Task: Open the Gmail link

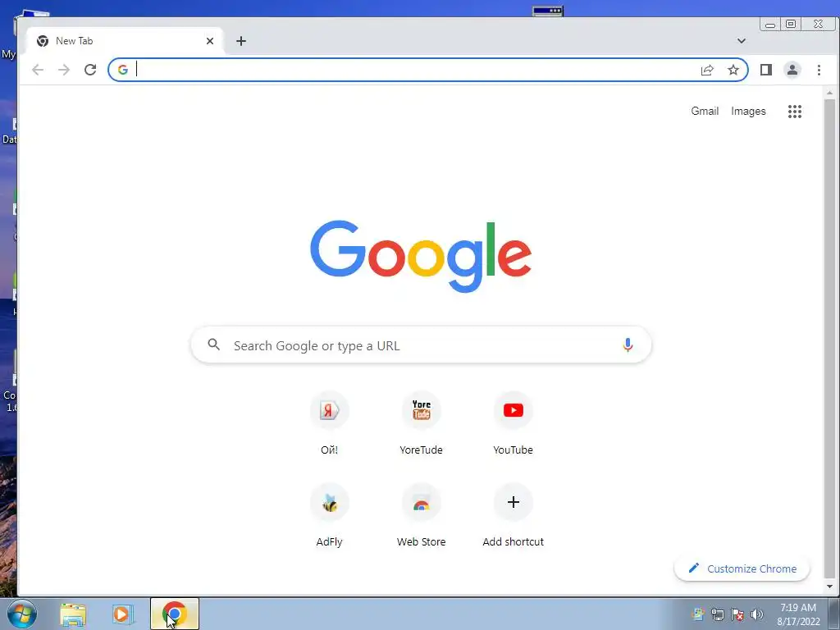Action: pyautogui.click(x=705, y=111)
